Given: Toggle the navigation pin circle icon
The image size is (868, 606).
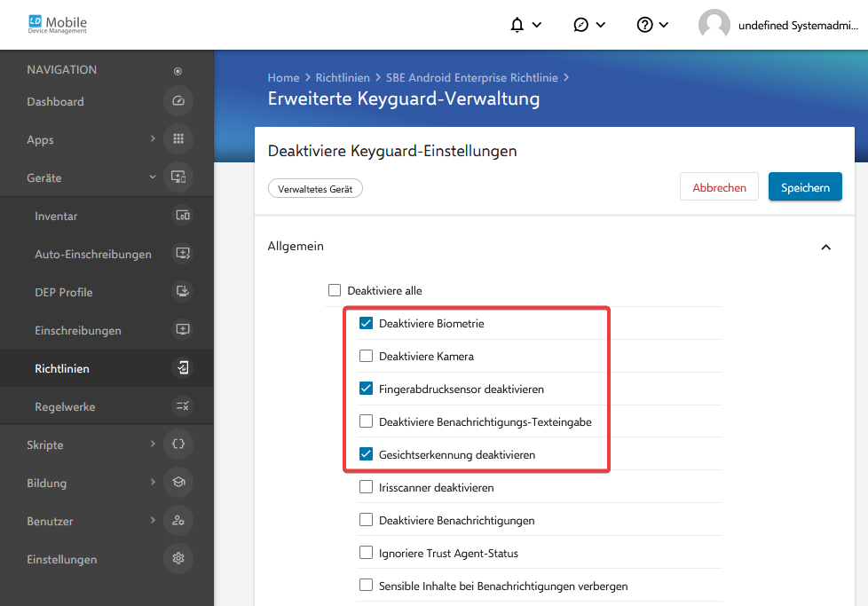Looking at the screenshot, I should tap(178, 71).
